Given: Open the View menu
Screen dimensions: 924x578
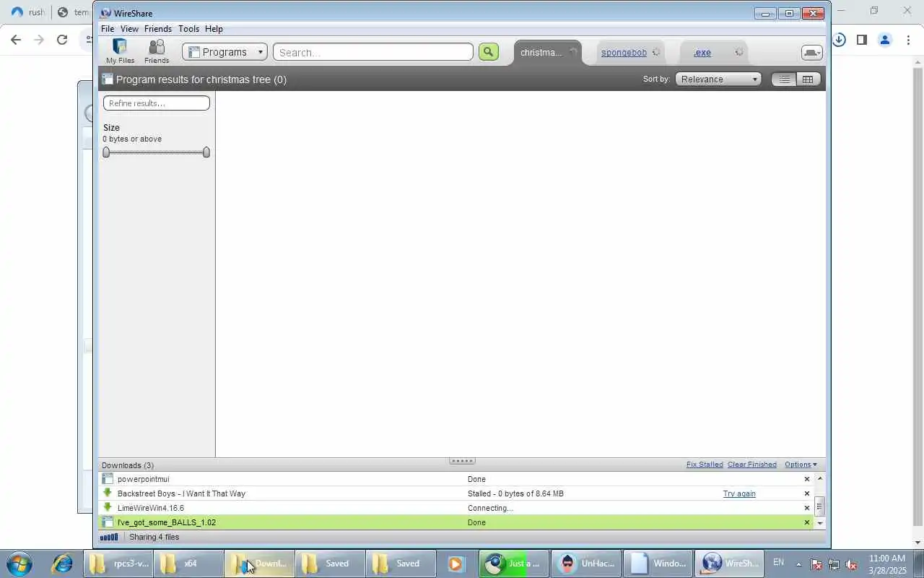Looking at the screenshot, I should tap(129, 29).
